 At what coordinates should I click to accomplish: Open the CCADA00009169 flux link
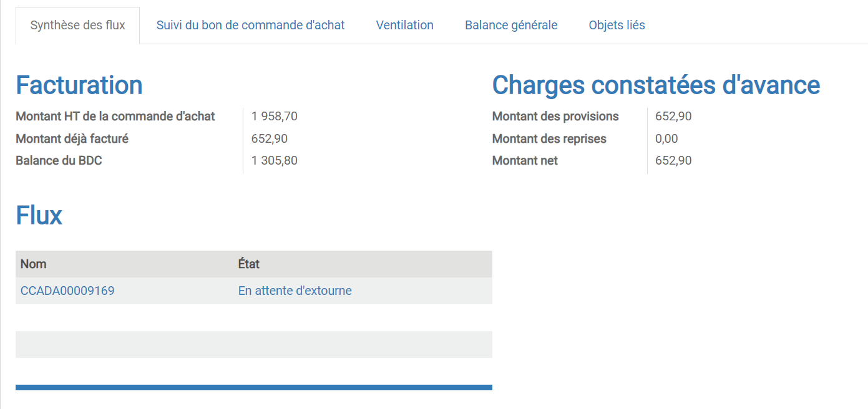coord(67,291)
